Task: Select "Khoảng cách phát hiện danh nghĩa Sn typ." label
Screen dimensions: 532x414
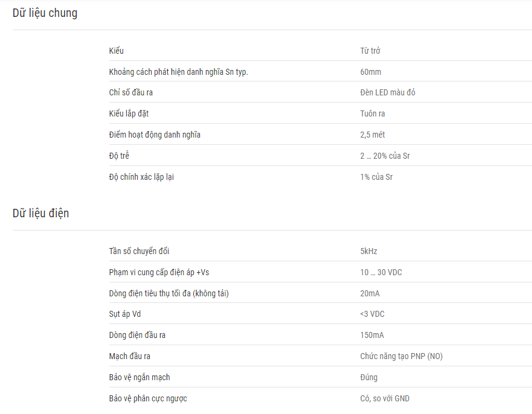Action: [179, 72]
